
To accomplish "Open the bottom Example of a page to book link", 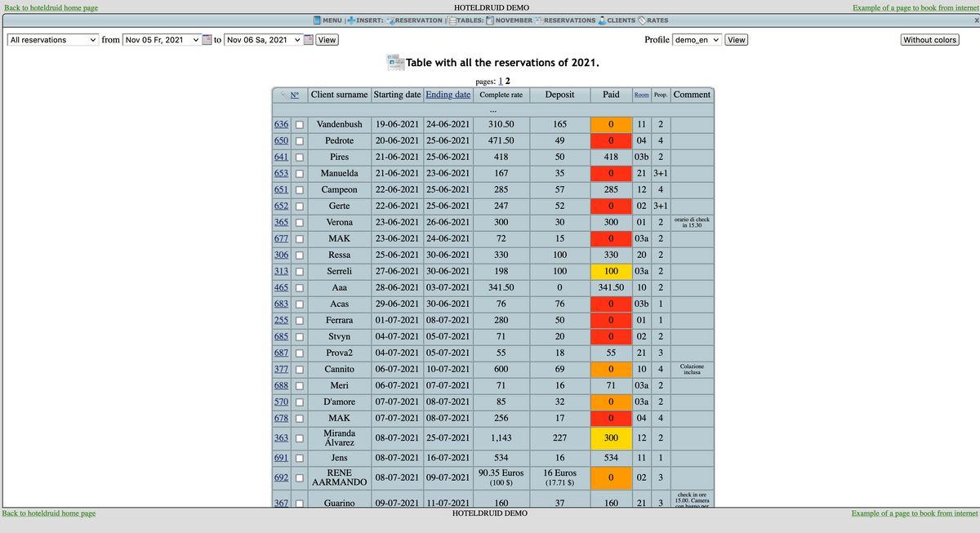I will [x=914, y=513].
